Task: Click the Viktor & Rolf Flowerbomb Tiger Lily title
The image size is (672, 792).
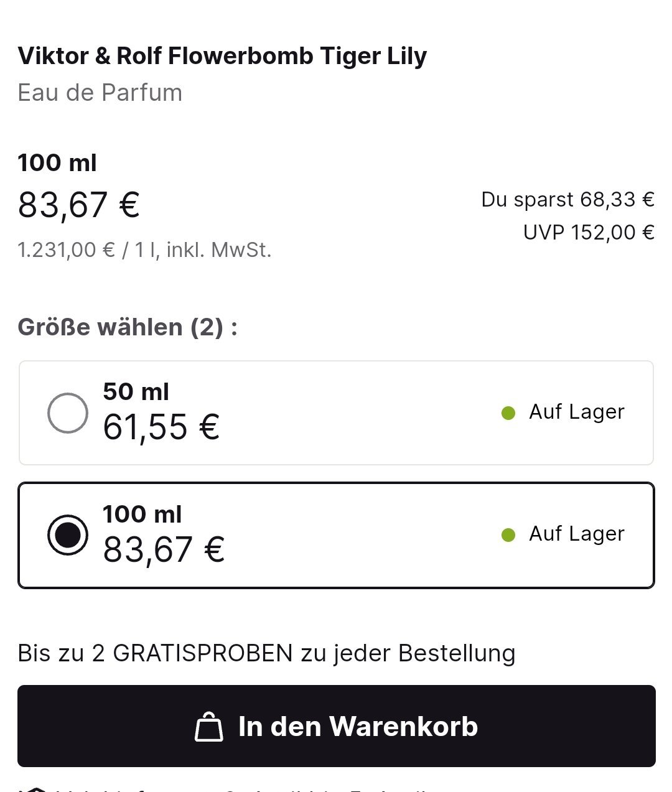Action: tap(222, 56)
